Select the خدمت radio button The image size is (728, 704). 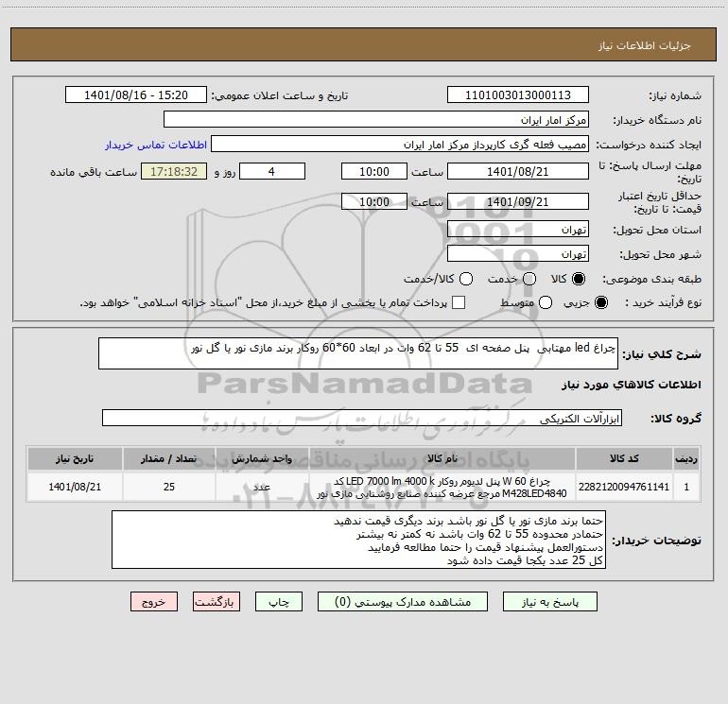529,279
